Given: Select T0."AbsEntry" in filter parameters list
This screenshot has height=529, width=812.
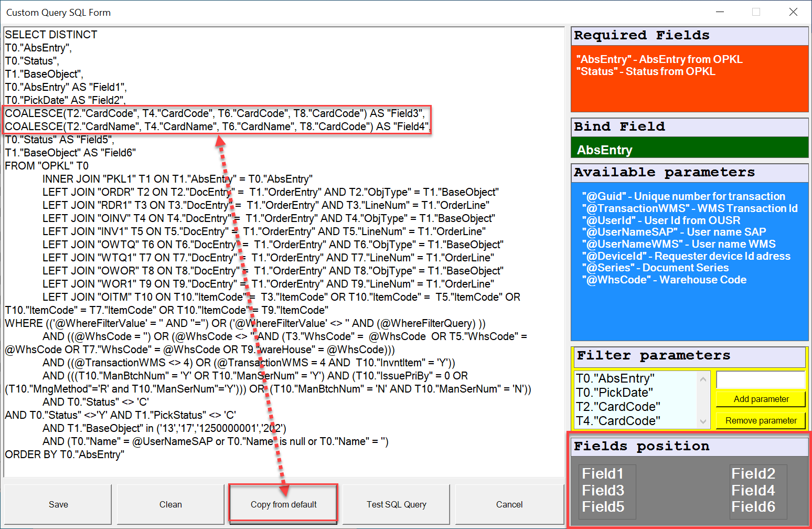Looking at the screenshot, I should [x=615, y=378].
